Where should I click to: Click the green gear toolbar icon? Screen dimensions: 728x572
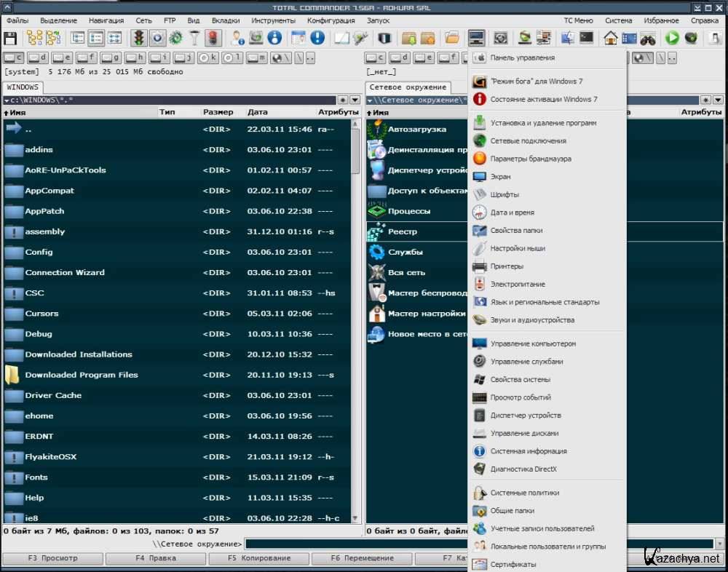(175, 38)
